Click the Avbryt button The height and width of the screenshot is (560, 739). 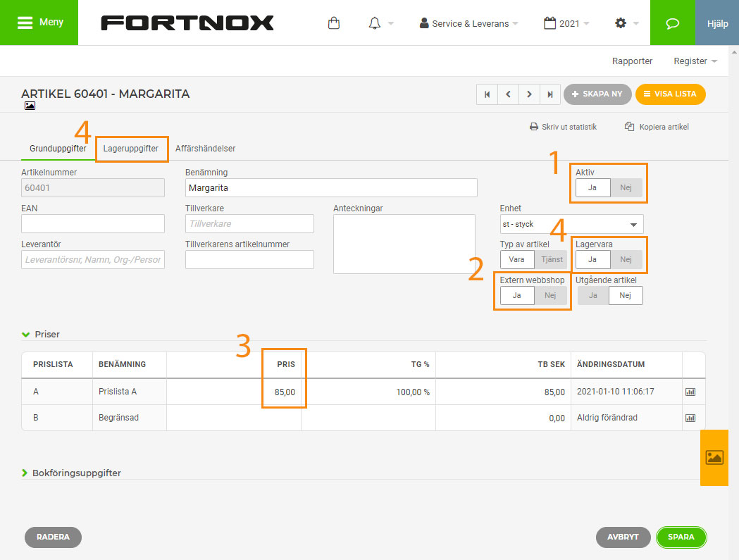623,537
